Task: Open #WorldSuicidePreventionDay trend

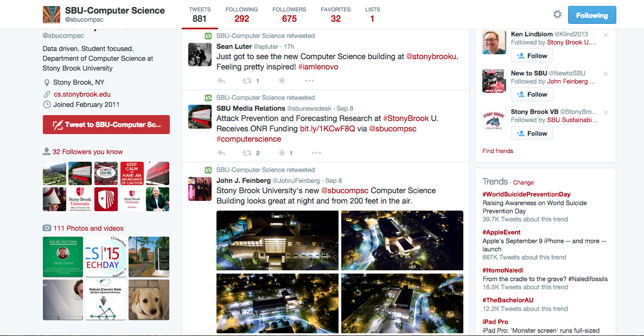Action: point(526,194)
